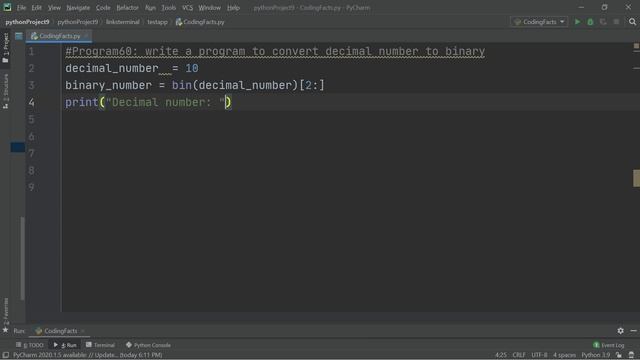Start debugging with the green bug icon
The image size is (640, 360).
pos(590,22)
